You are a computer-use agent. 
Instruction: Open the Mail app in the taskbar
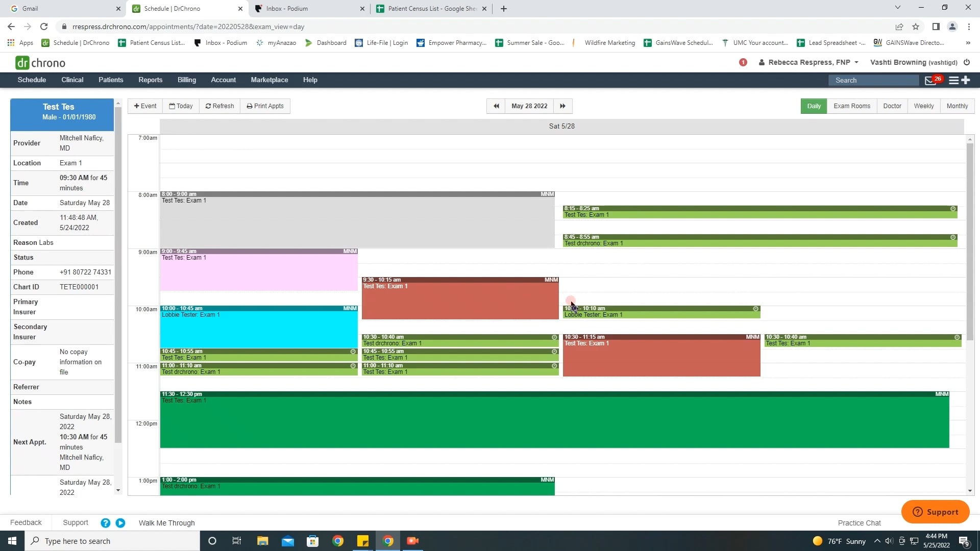pos(288,541)
